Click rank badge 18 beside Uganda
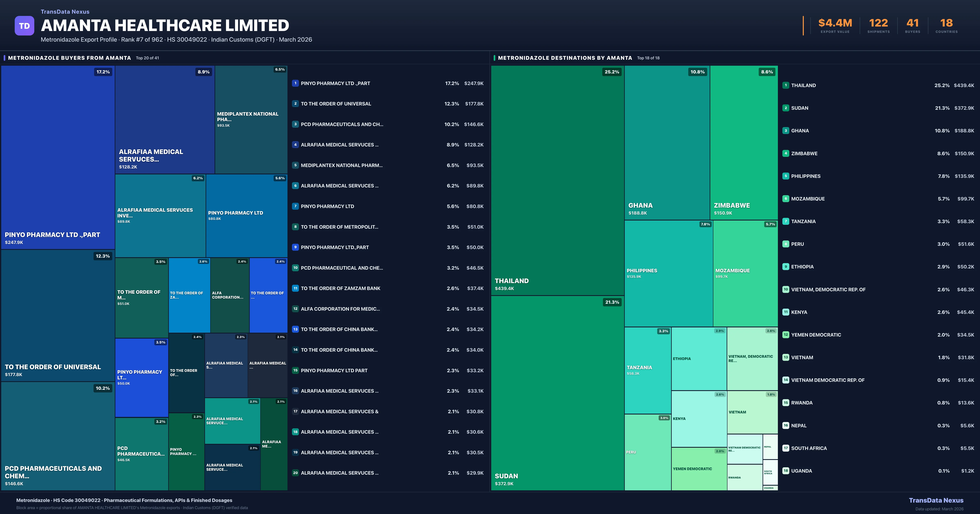This screenshot has width=980, height=514. click(786, 471)
